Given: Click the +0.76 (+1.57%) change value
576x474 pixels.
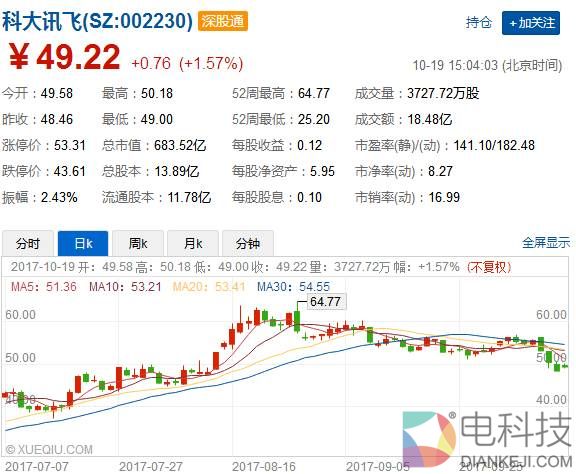Looking at the screenshot, I should click(x=187, y=63).
